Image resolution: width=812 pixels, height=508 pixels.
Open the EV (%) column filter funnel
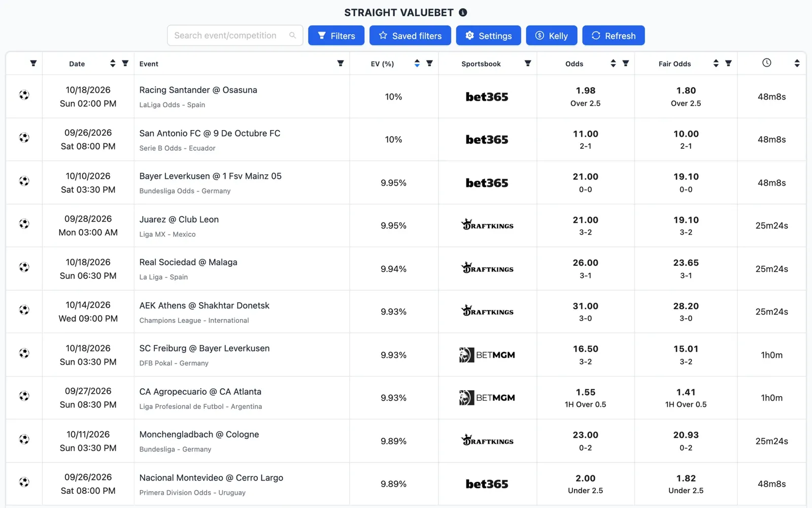click(x=429, y=63)
